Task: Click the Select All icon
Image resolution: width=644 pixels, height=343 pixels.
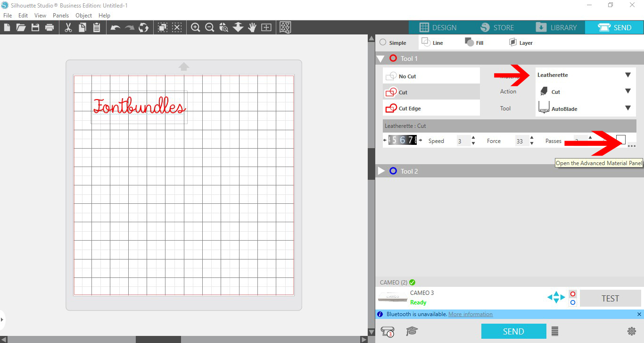Action: (163, 27)
